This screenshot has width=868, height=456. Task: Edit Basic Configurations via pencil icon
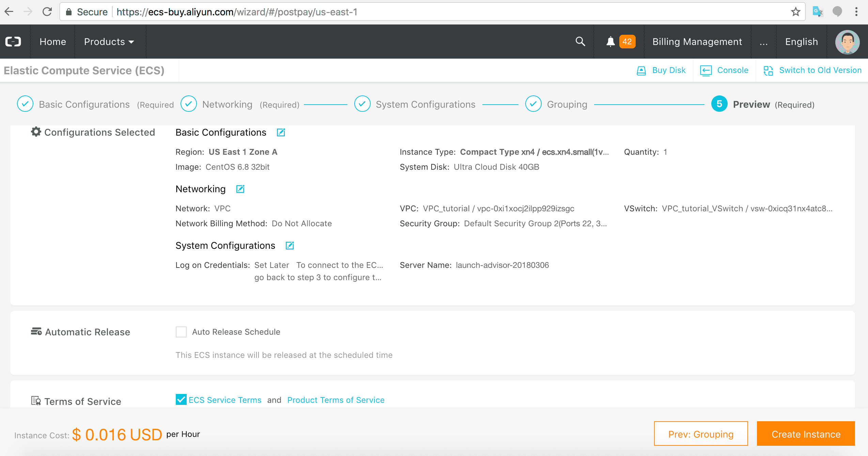pyautogui.click(x=281, y=132)
